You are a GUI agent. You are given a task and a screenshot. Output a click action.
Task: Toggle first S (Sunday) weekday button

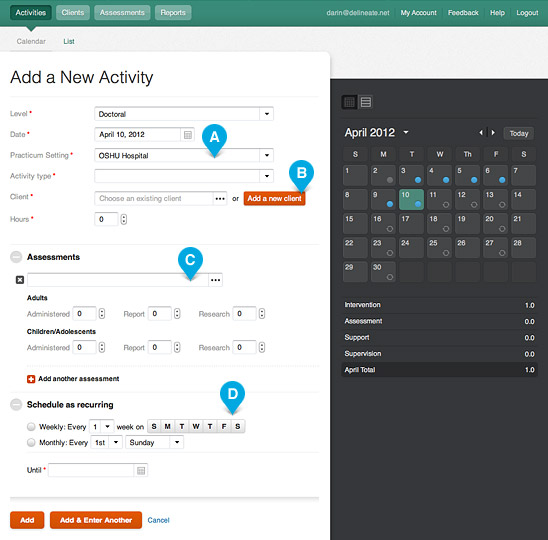click(x=154, y=426)
